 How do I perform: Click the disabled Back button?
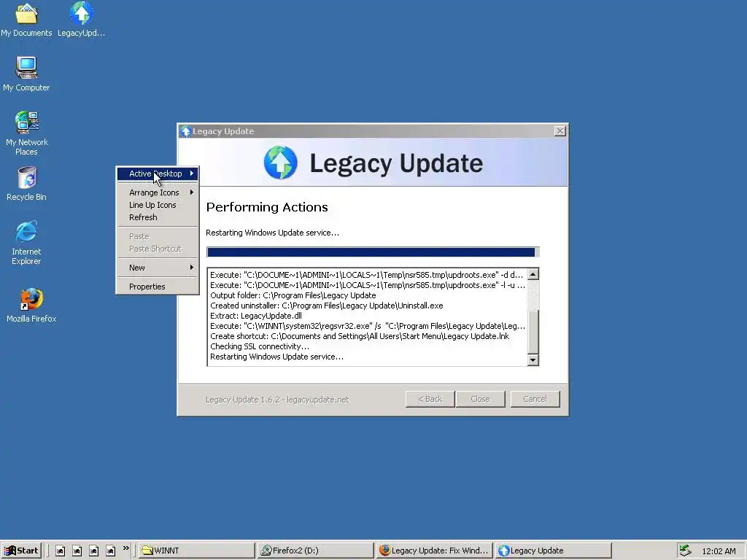coord(430,399)
